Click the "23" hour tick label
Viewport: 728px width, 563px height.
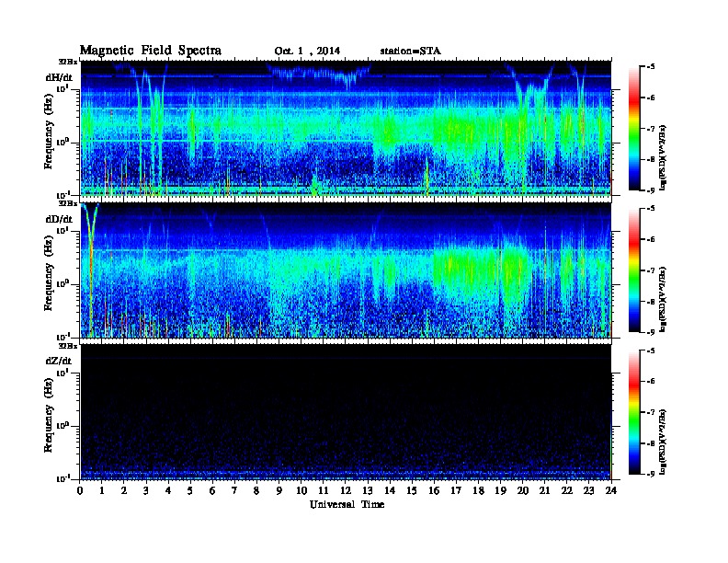point(588,491)
